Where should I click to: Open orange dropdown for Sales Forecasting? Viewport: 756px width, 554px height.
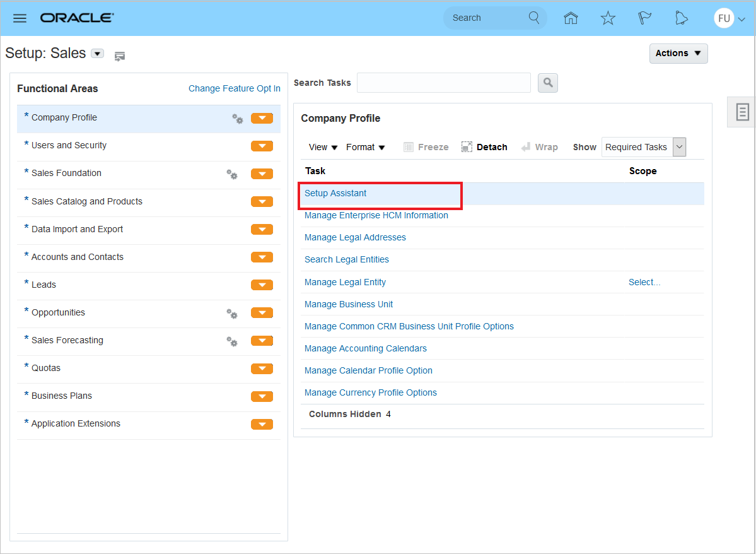262,341
